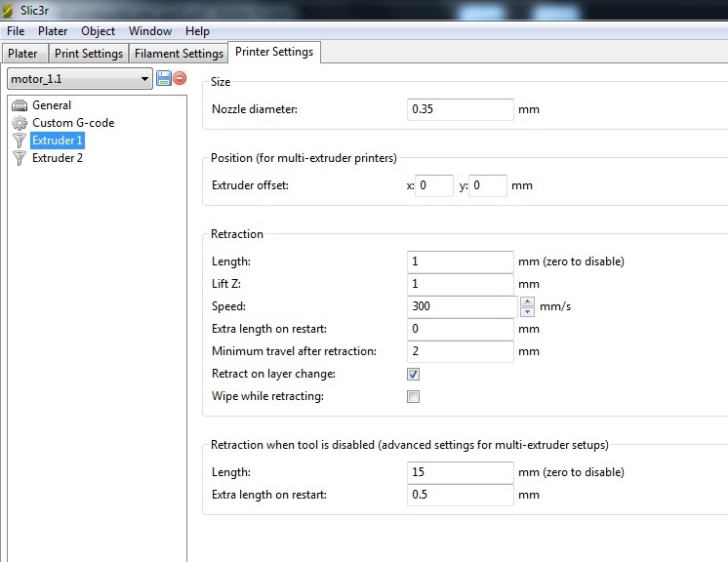Click the Extruder 2 funnel icon
The height and width of the screenshot is (562, 728).
[x=20, y=158]
